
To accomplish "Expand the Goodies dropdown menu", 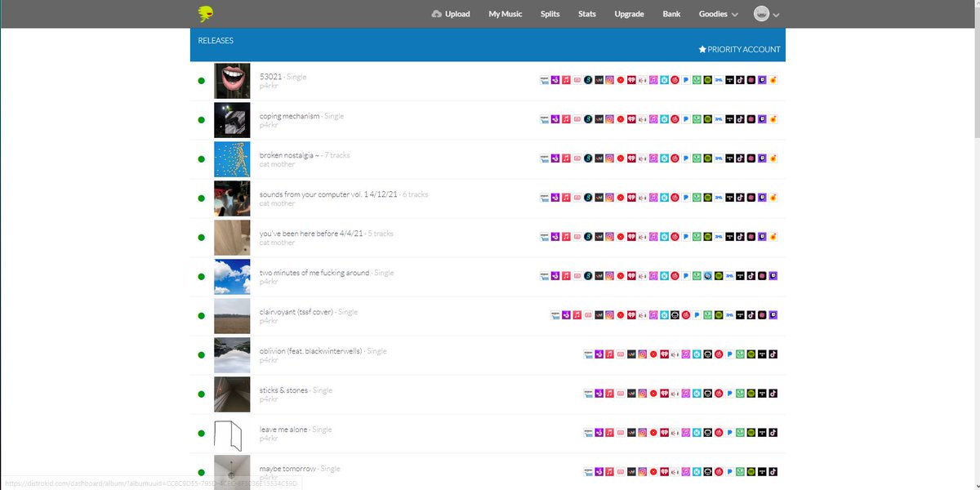I will (x=718, y=14).
